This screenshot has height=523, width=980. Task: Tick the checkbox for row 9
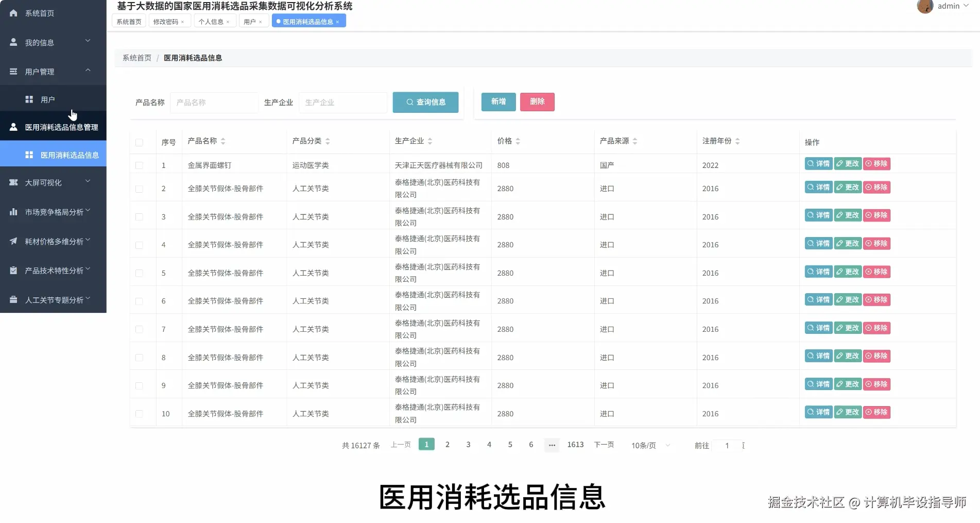tap(139, 385)
